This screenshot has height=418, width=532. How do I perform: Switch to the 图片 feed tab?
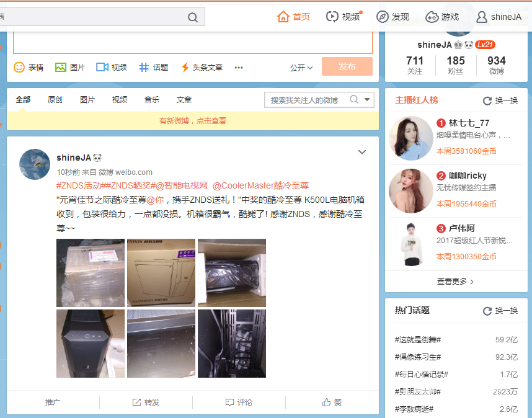(x=87, y=99)
